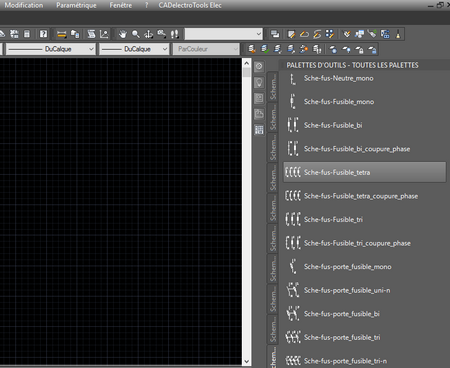450x368 pixels.
Task: Open the Fenêtre menu
Action: (121, 5)
